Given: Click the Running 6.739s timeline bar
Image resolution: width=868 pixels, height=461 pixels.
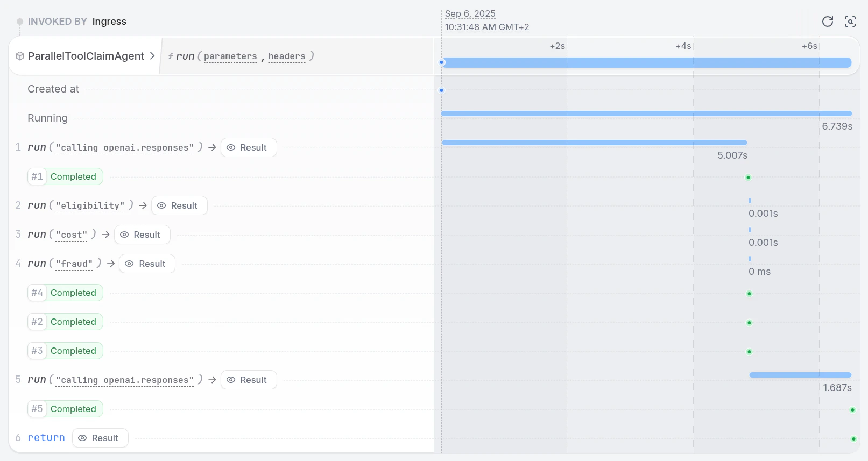Looking at the screenshot, I should tap(646, 114).
